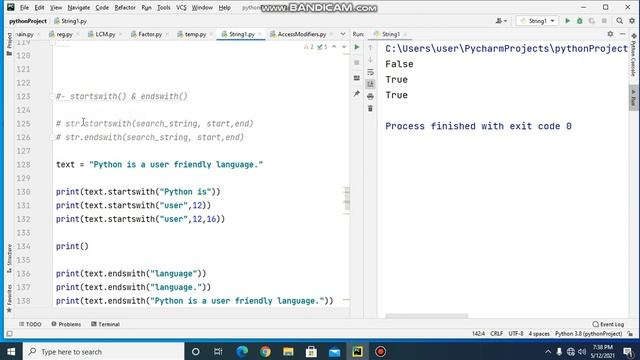Rerun String1 from the Run panel
Image resolution: width=640 pixels, height=360 pixels.
pos(357,48)
